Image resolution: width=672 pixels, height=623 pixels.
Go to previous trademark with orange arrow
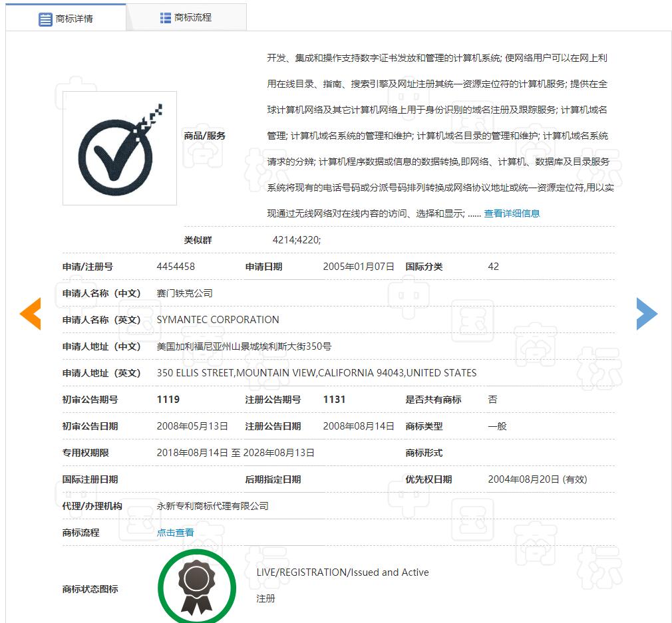[x=31, y=313]
